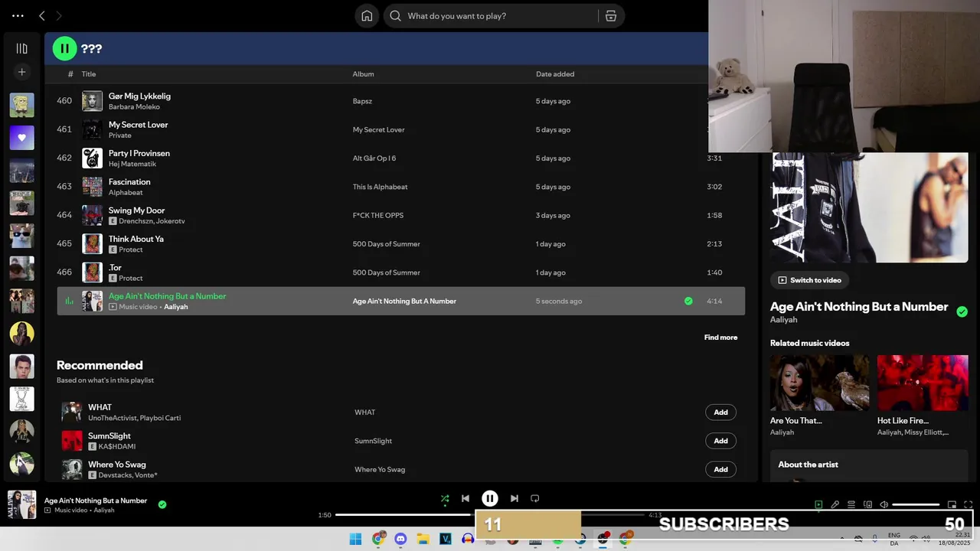This screenshot has height=551, width=980.
Task: Open the About the artist card
Action: pyautogui.click(x=869, y=466)
